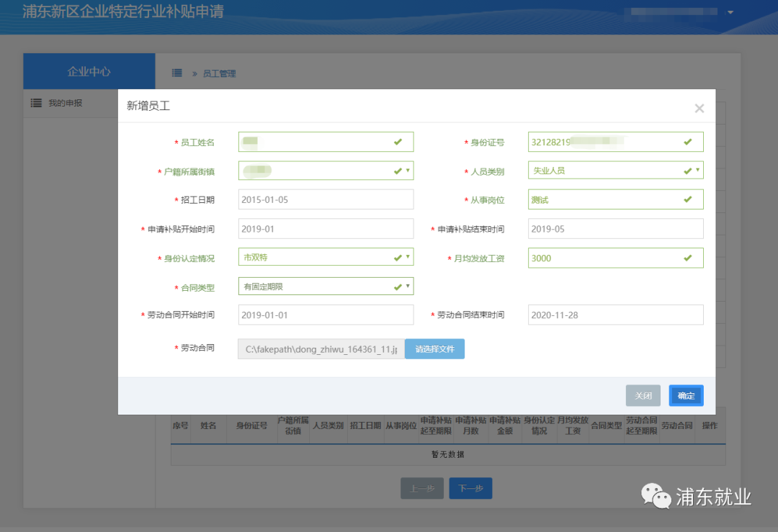Viewport: 778px width, 532px height.
Task: Click the 上一步 button
Action: [x=422, y=488]
